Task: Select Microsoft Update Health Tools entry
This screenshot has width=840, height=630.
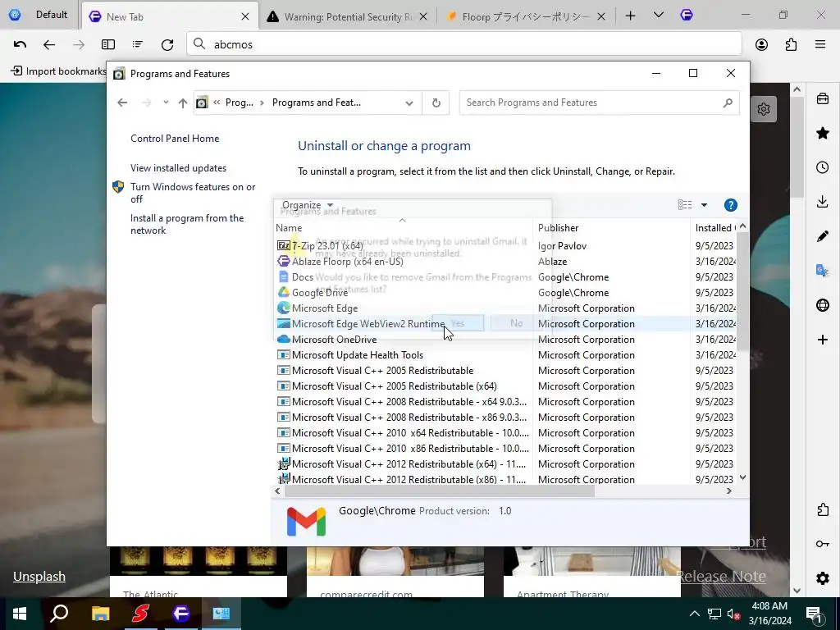Action: click(349, 354)
